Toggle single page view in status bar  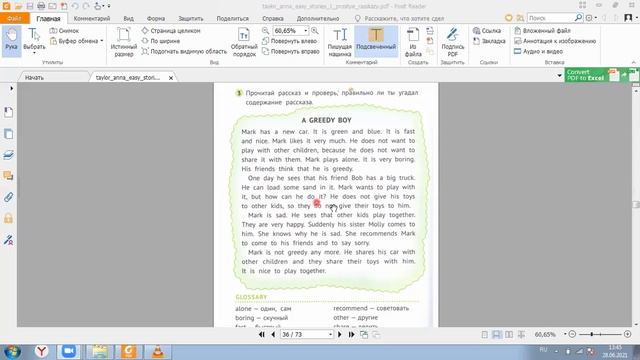click(x=484, y=334)
